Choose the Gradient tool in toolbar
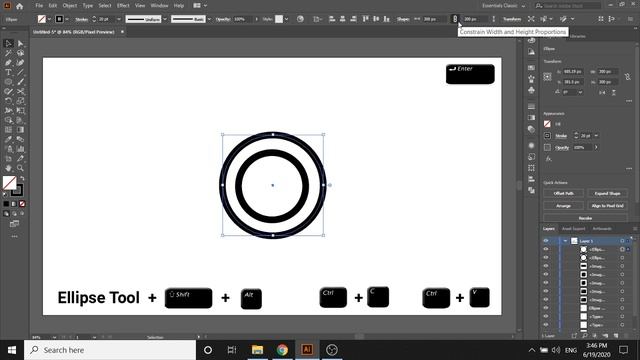Image resolution: width=640 pixels, height=360 pixels. click(x=20, y=130)
